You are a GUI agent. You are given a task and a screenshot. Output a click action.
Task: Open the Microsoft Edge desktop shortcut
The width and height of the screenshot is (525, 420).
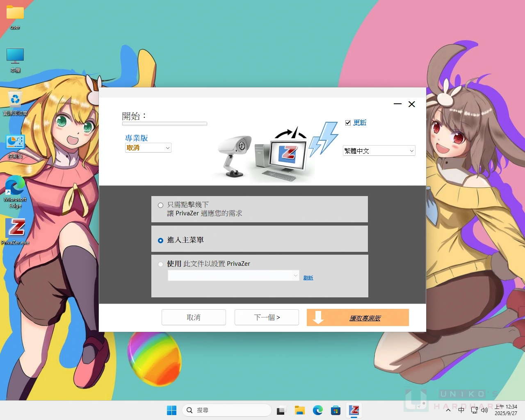[15, 192]
